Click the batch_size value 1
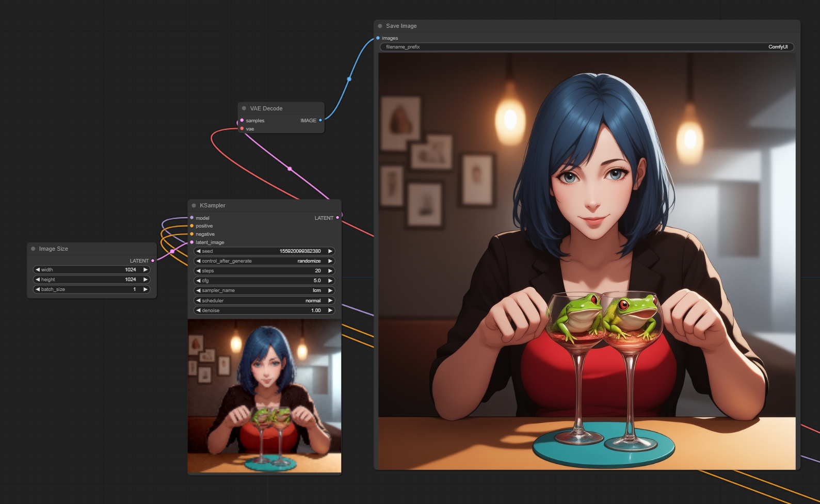The width and height of the screenshot is (820, 504). tap(135, 289)
